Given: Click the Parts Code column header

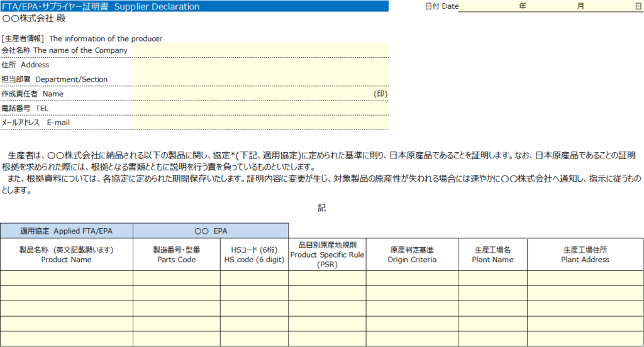Looking at the screenshot, I should [x=177, y=255].
